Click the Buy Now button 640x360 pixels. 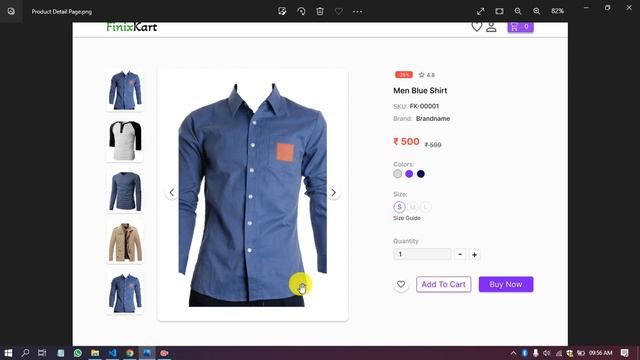[x=506, y=284]
